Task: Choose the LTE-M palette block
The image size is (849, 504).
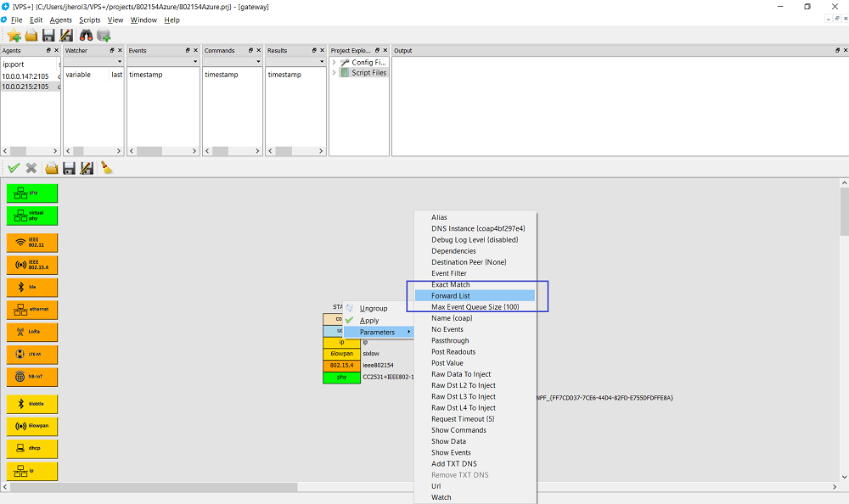Action: click(32, 354)
